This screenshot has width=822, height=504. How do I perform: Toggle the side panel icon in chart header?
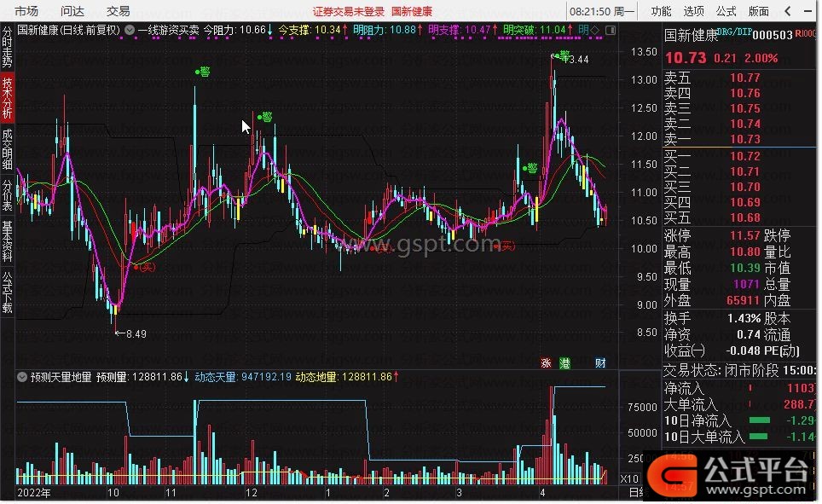click(611, 31)
